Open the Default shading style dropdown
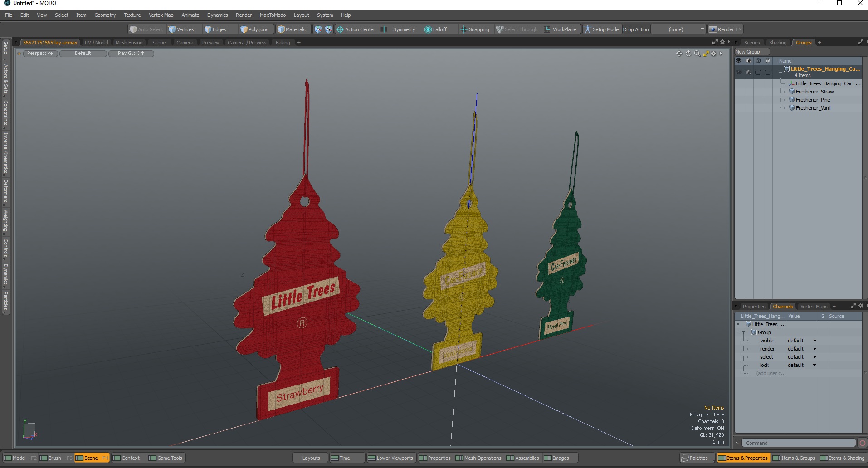Screen dimensions: 868x468 click(83, 54)
